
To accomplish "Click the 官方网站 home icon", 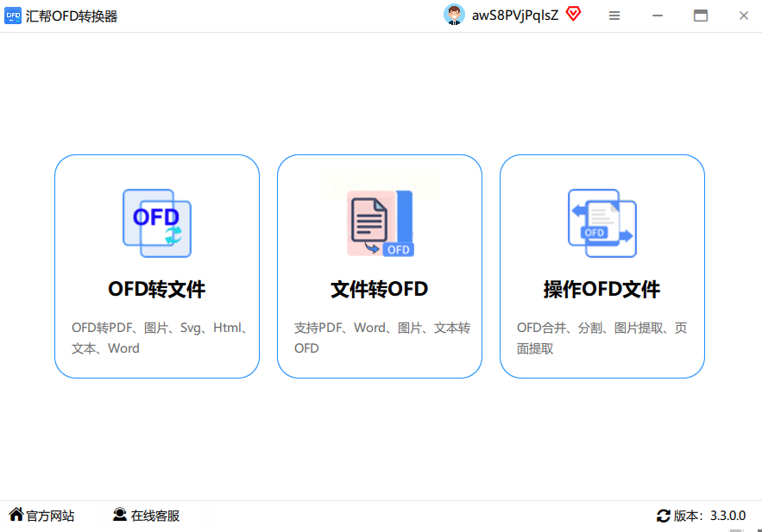I will pos(16,514).
